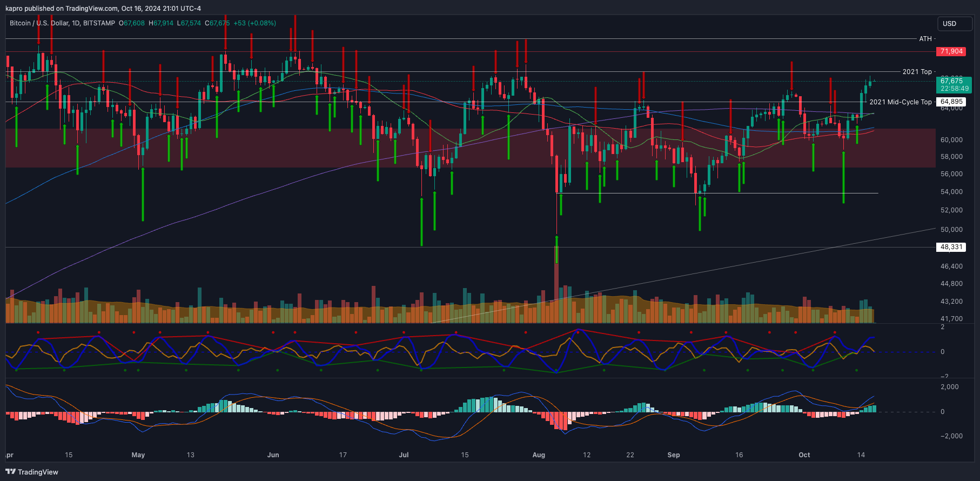Image resolution: width=980 pixels, height=481 pixels.
Task: Click the 44,800 price axis label
Action: (x=951, y=284)
